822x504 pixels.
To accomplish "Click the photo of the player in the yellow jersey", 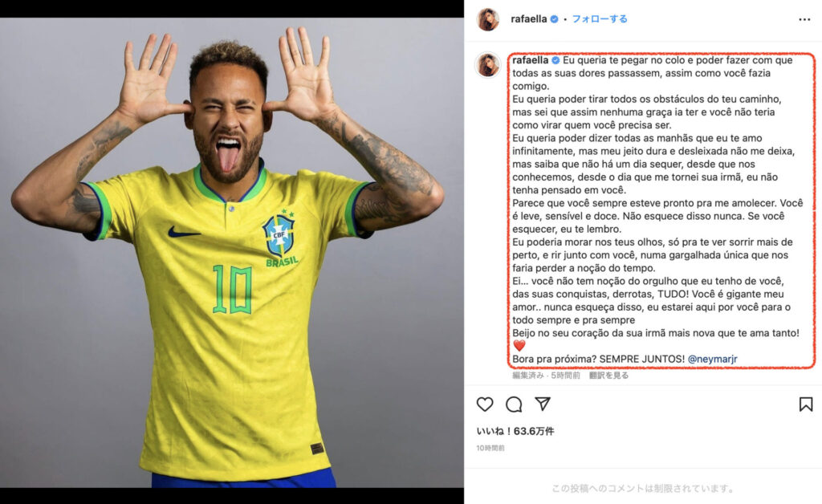I will pos(232,253).
